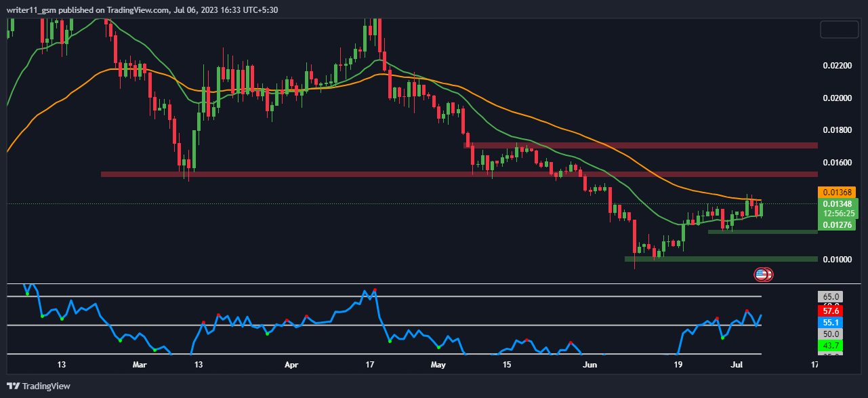Click the 0.01000 price axis label
This screenshot has width=868, height=398.
[x=837, y=259]
